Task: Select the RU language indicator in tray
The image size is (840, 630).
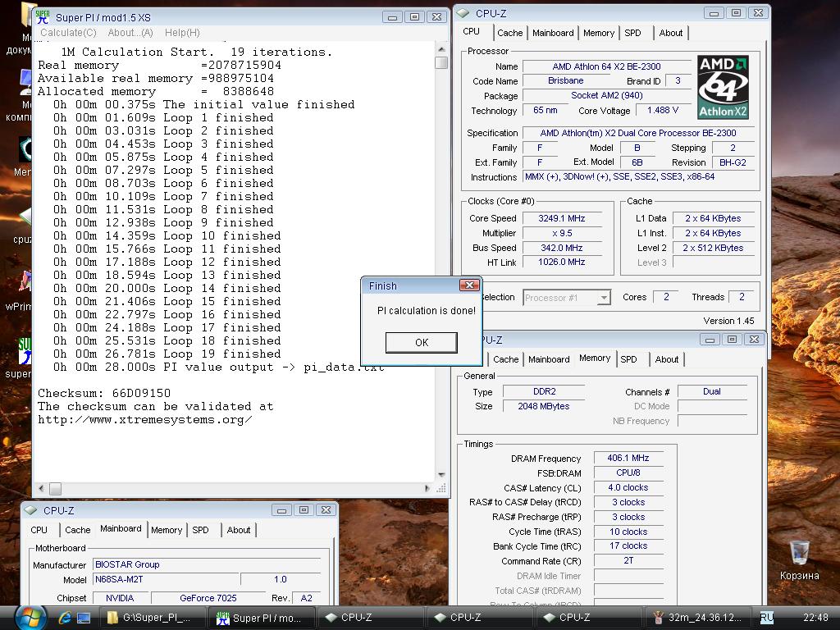Action: click(x=767, y=619)
